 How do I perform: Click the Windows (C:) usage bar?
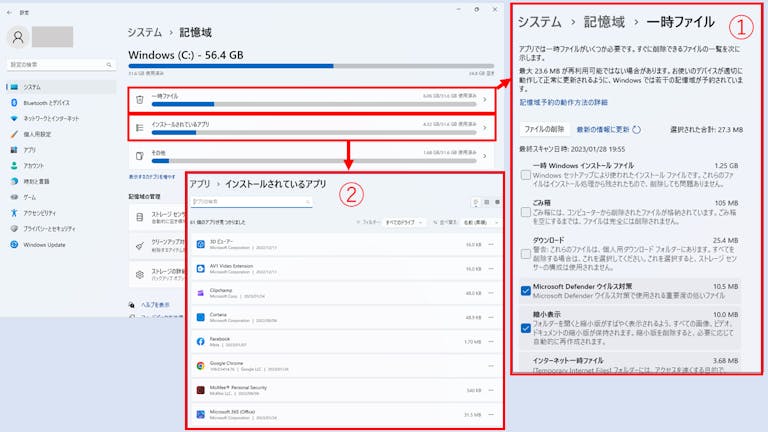point(311,66)
